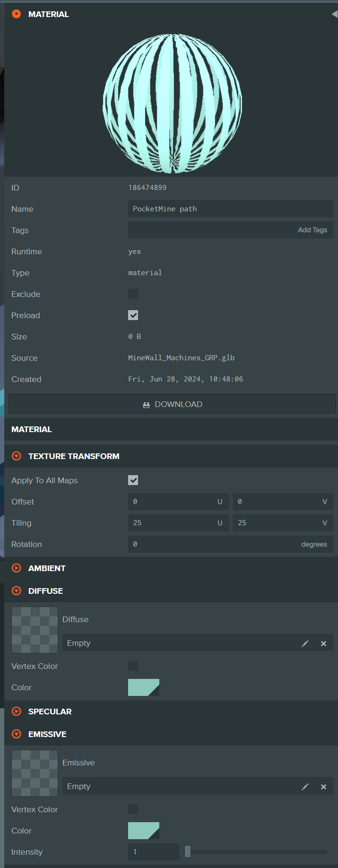Enable Diffuse Vertex Color checkbox

(133, 666)
